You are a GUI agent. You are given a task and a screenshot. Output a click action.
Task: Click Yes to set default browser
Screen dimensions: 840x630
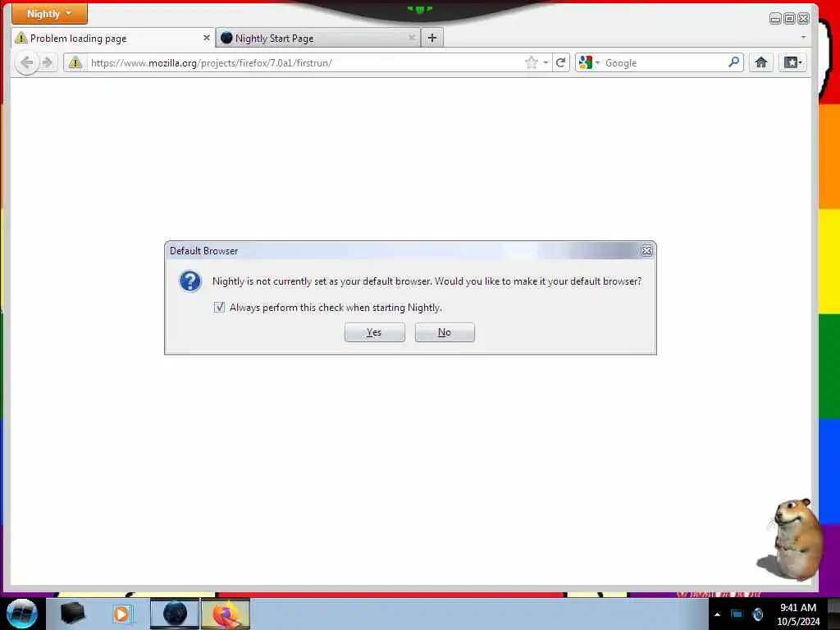[374, 332]
